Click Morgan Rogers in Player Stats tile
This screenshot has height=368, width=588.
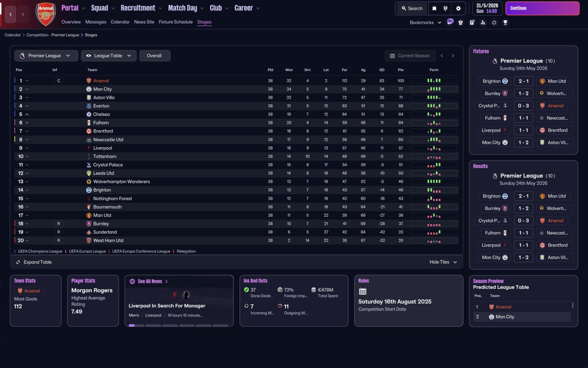[x=92, y=290]
